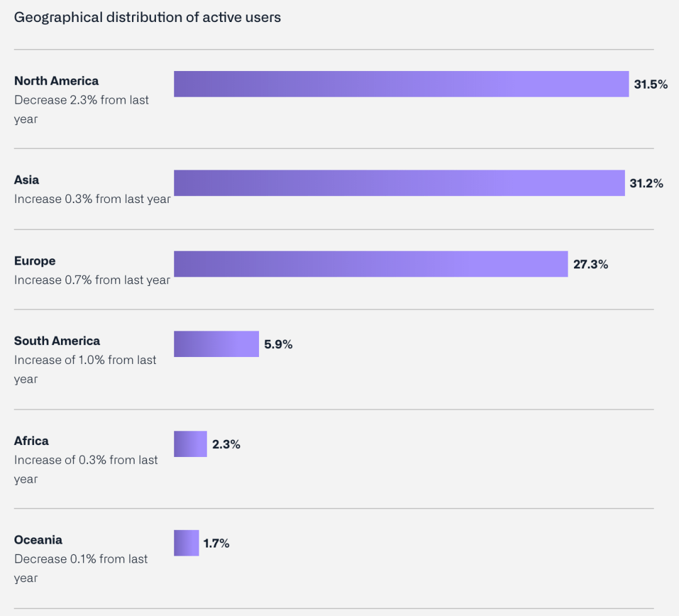Click the 5.9% value label
Screen dimensions: 679x616
pos(279,344)
